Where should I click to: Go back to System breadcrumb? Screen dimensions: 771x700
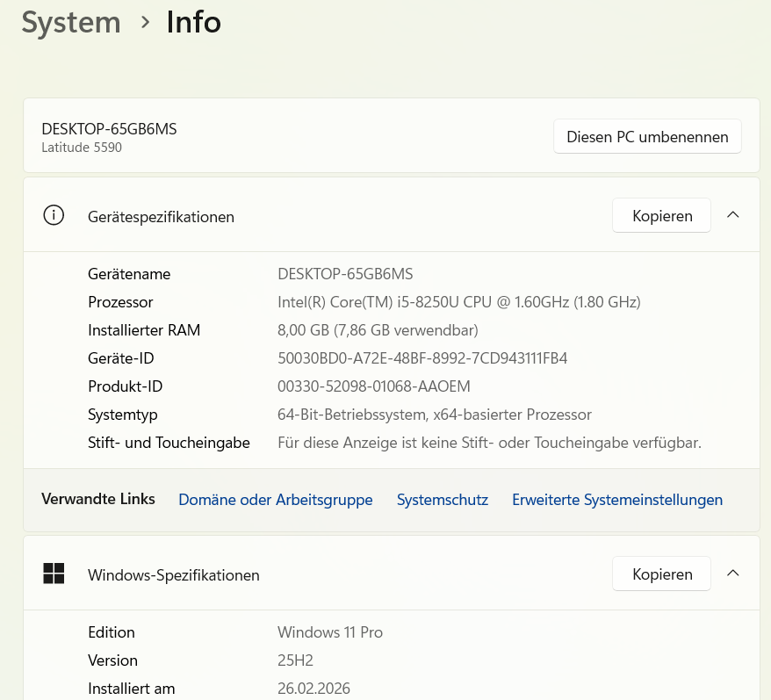[71, 24]
